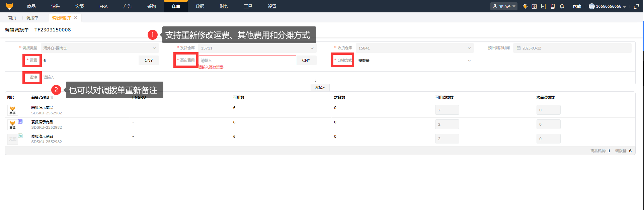Open the 商品 menu

(x=31, y=6)
